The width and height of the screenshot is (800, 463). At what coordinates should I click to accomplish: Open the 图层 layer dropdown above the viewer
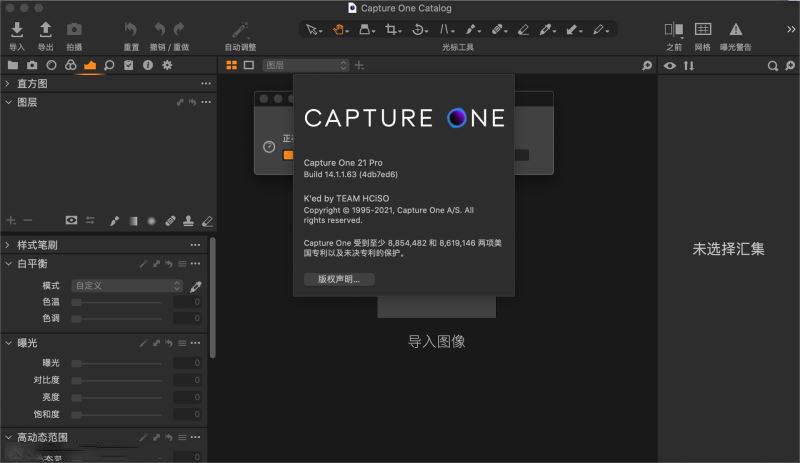pyautogui.click(x=306, y=65)
